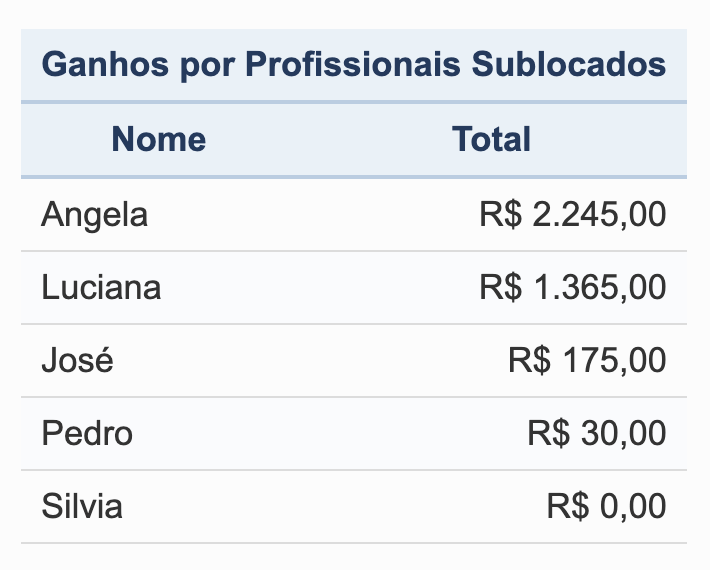The height and width of the screenshot is (570, 710).
Task: Click the 'R$' symbol in Angela's row
Action: (500, 214)
